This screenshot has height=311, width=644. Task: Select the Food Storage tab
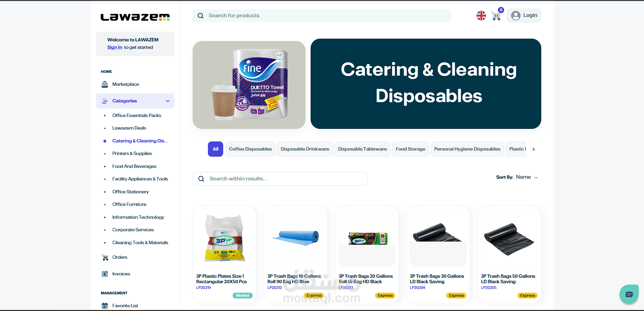[x=410, y=149]
